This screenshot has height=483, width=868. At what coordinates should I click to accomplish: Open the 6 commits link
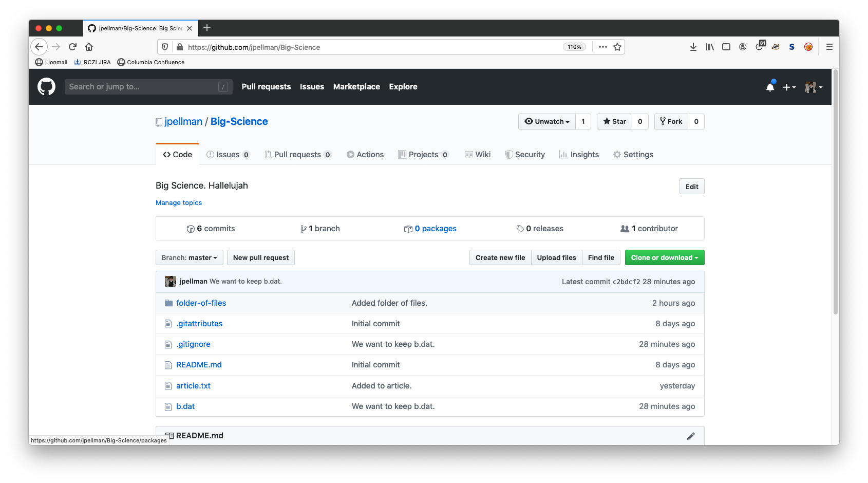pyautogui.click(x=211, y=229)
